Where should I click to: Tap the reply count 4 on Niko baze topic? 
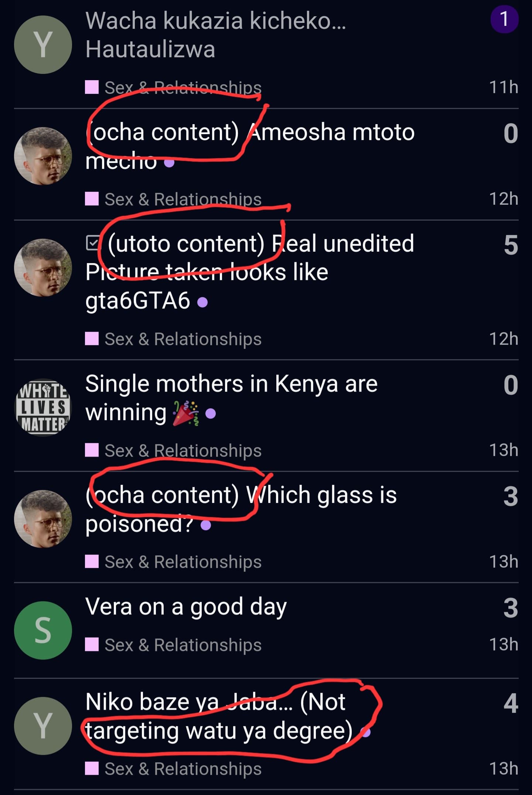[x=511, y=703]
